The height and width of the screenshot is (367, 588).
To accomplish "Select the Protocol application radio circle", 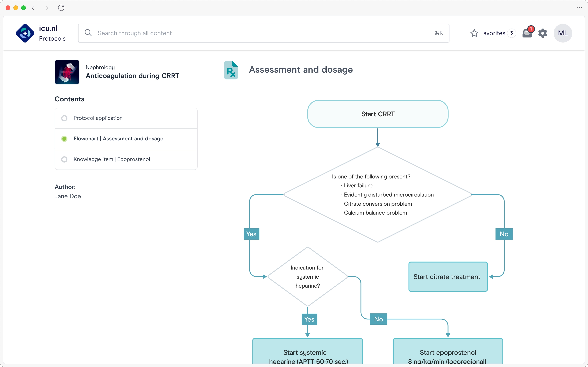I will coord(64,118).
